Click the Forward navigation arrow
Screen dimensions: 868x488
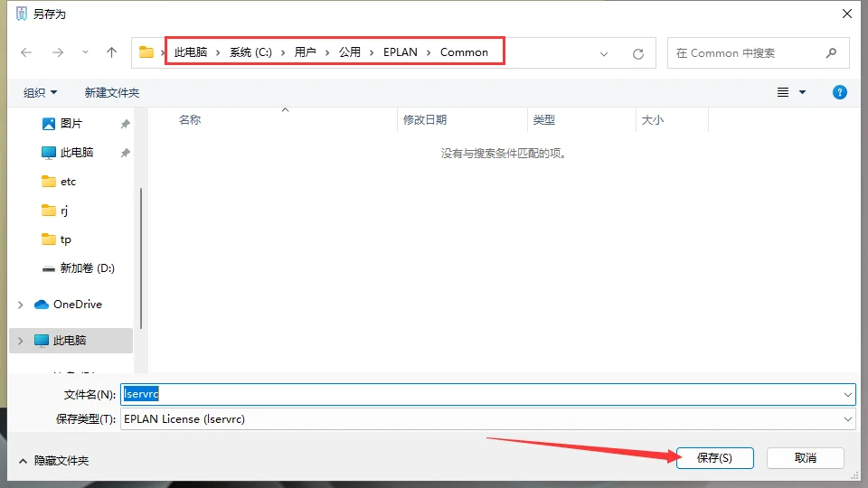click(x=58, y=52)
